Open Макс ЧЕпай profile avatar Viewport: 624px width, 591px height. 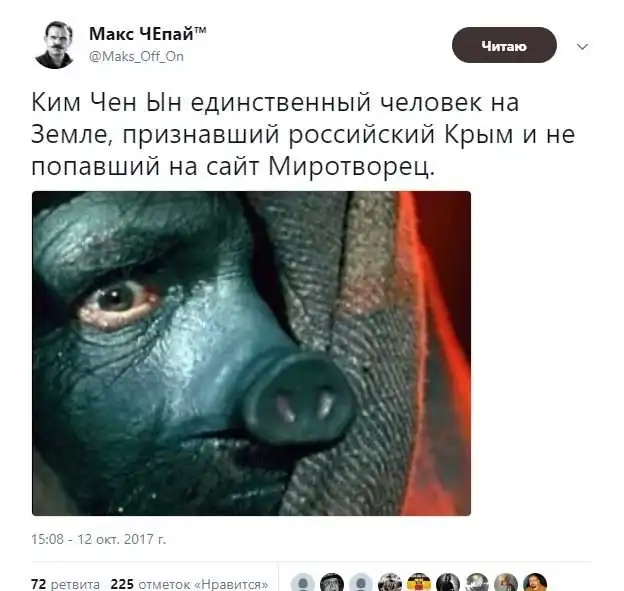coord(55,45)
